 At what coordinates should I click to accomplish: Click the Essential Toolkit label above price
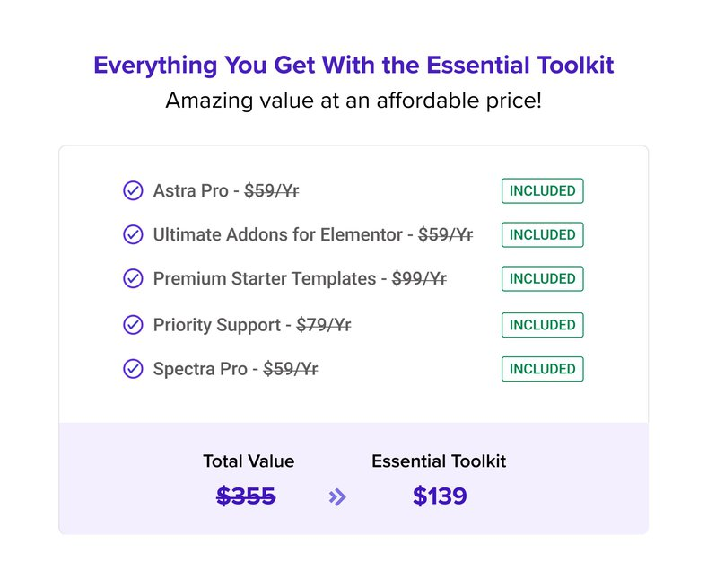[x=439, y=461]
